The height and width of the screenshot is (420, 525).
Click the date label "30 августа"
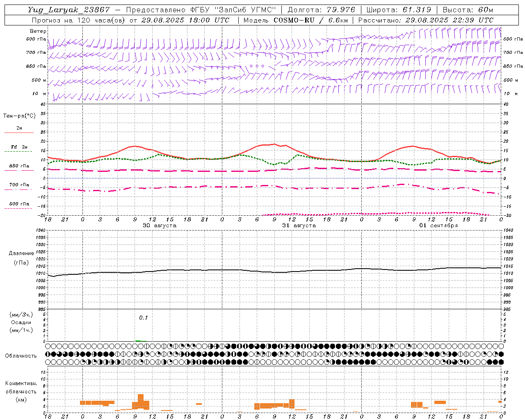coord(160,226)
